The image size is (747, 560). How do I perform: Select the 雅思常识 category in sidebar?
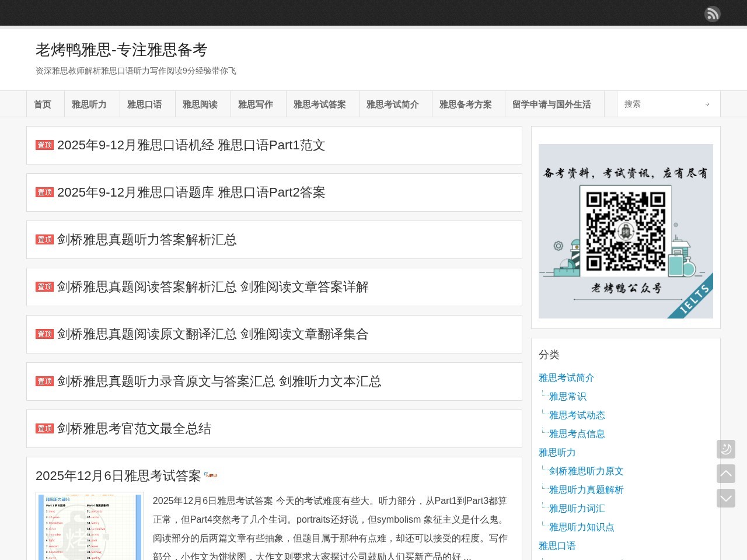[x=567, y=397]
